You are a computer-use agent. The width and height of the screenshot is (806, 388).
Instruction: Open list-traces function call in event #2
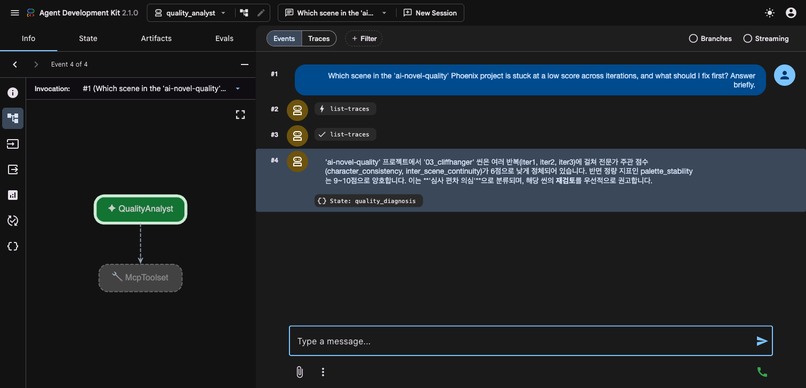(345, 109)
